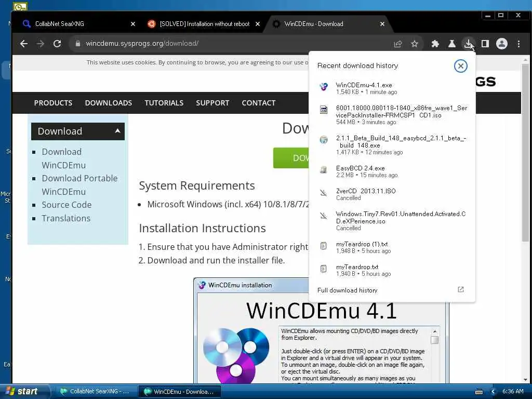The height and width of the screenshot is (399, 532).
Task: Open the Extensions puzzle icon
Action: (435, 44)
